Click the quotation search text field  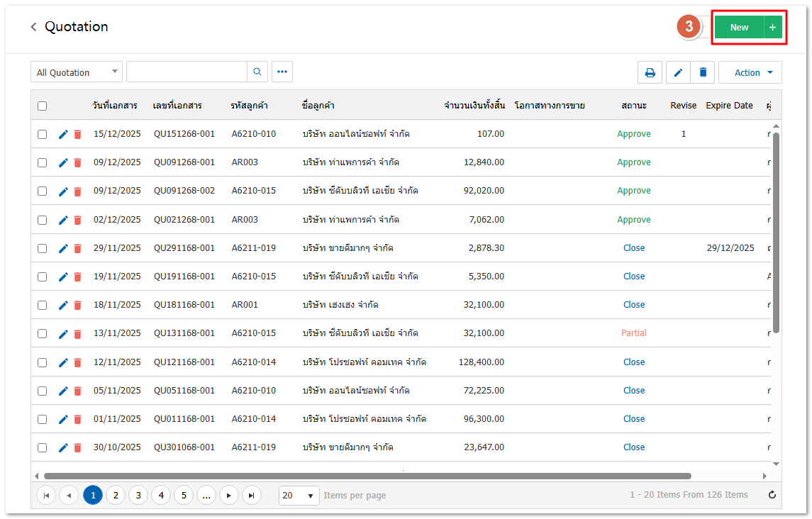coord(187,72)
